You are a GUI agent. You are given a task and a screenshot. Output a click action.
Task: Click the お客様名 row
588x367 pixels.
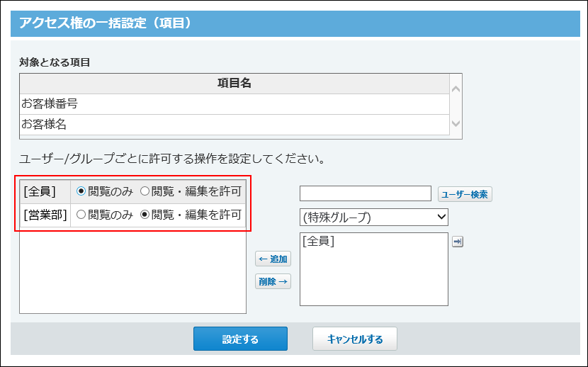[x=234, y=125]
